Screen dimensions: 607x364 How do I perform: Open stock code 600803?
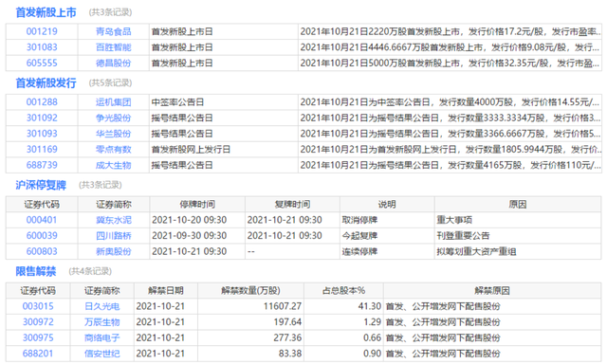click(x=42, y=251)
